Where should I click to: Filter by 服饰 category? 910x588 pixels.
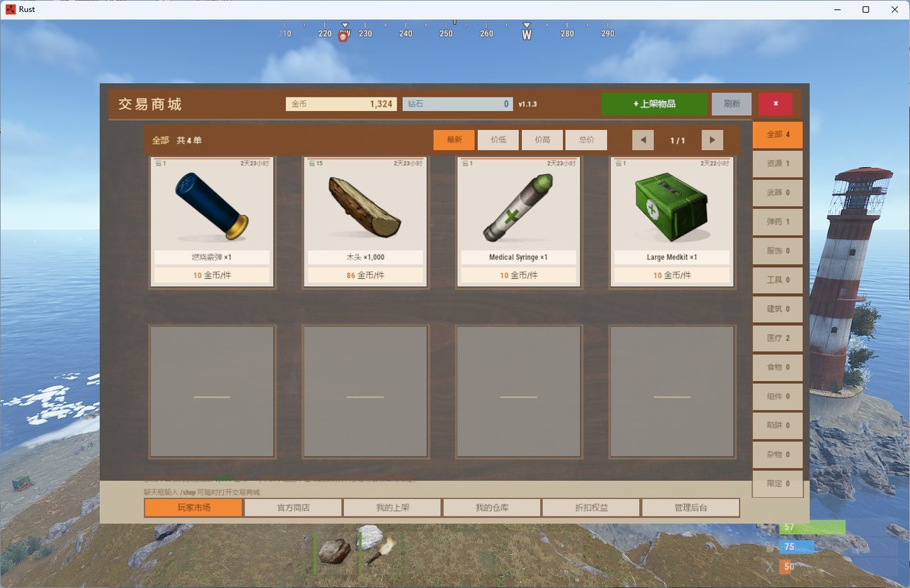pyautogui.click(x=778, y=251)
